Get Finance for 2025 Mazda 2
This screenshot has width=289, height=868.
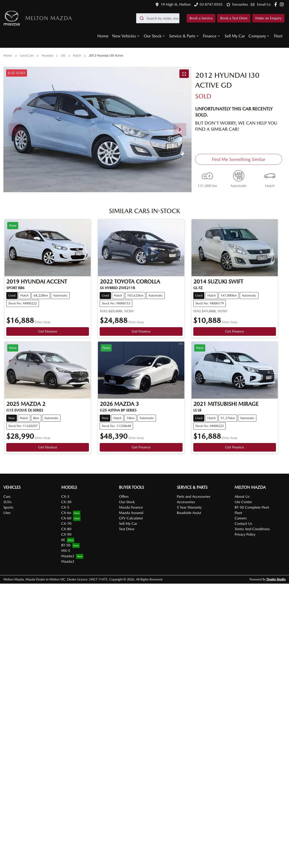pyautogui.click(x=47, y=447)
